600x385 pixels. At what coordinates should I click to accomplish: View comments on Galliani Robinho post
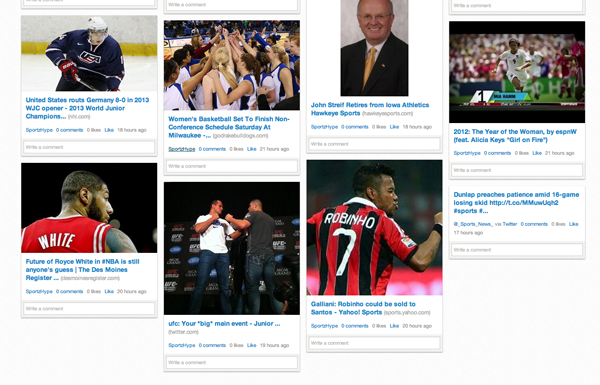[x=354, y=326]
